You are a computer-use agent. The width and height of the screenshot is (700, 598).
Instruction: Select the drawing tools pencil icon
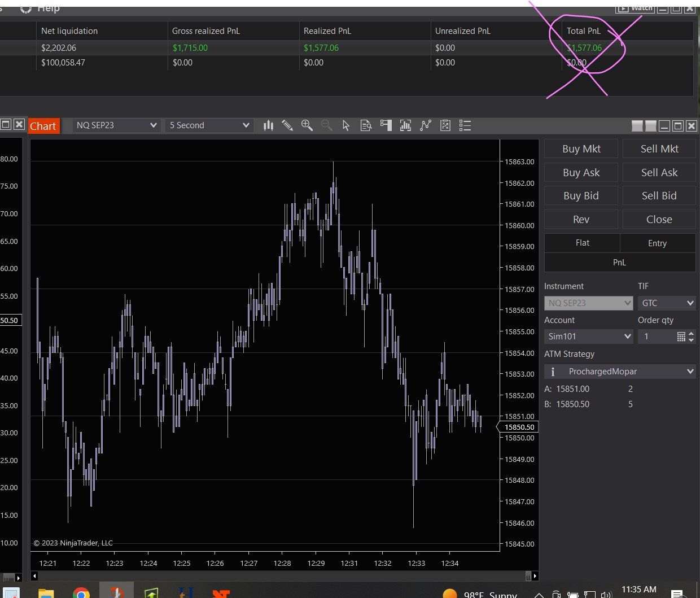[287, 125]
